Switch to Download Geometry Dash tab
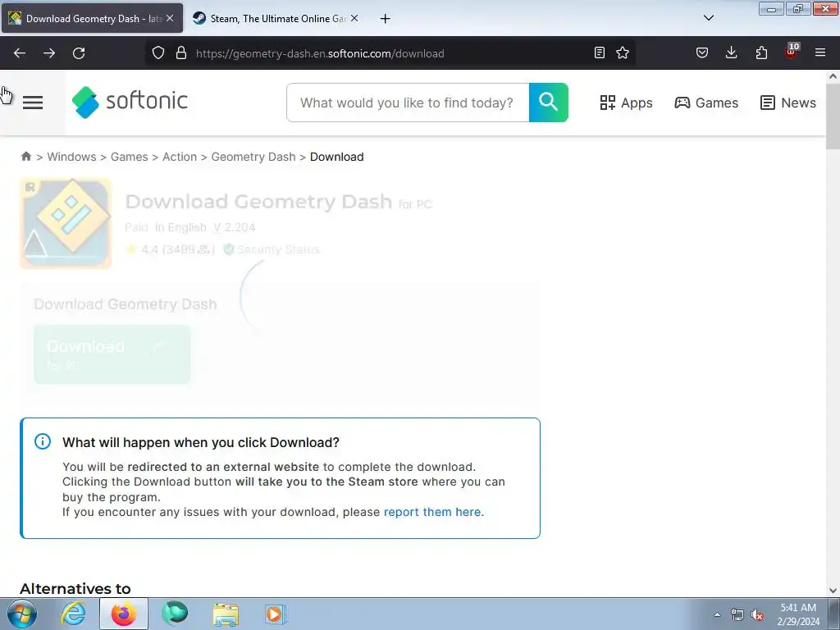 [x=92, y=18]
